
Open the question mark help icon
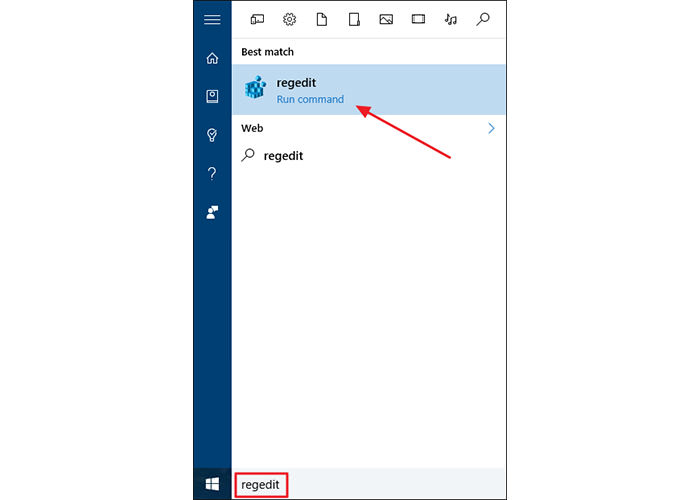pyautogui.click(x=212, y=173)
